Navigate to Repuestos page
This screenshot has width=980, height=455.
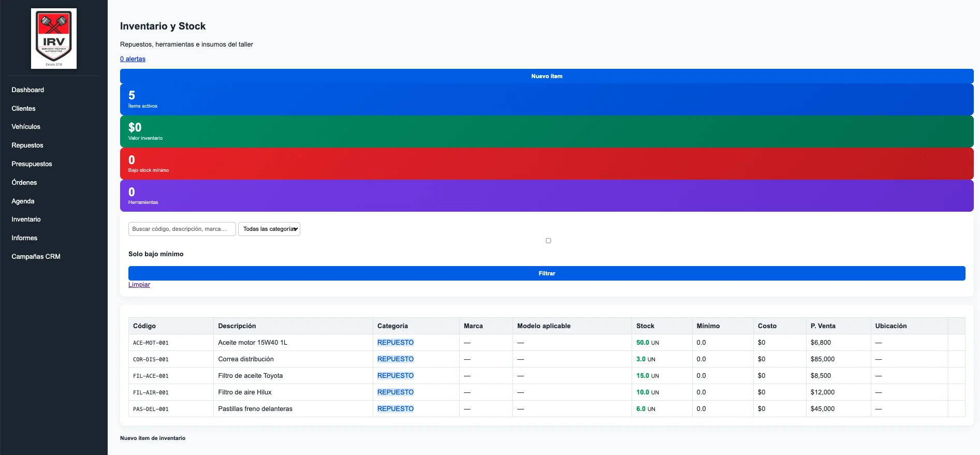click(x=27, y=145)
